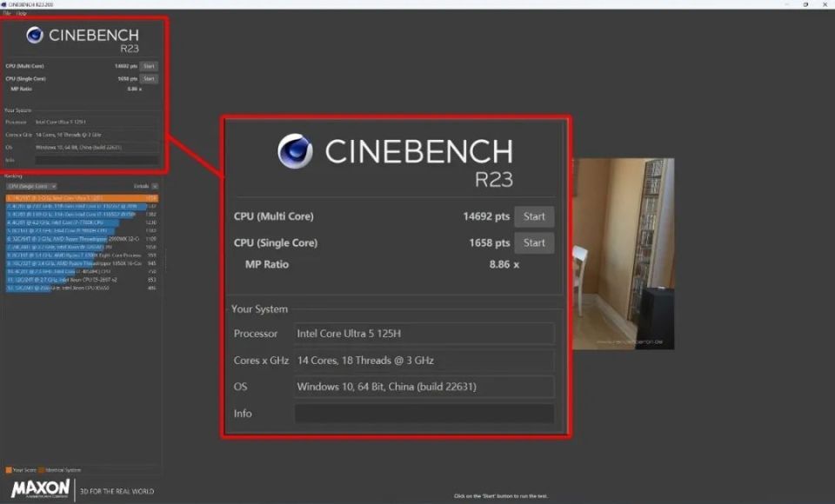Start CPU Multi Core test in original sidebar
The height and width of the screenshot is (504, 835).
[149, 66]
